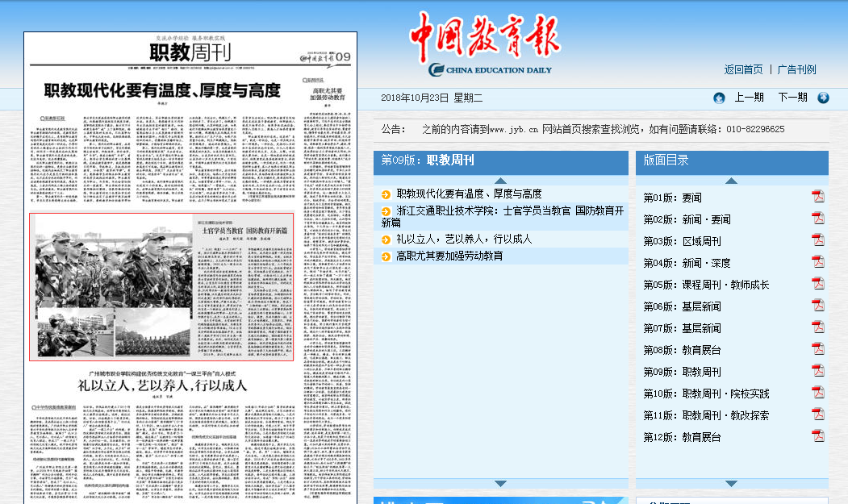This screenshot has height=504, width=848.
Task: Click PDF icon beside 第05版 课程周刊·教师成长
Action: point(817,284)
